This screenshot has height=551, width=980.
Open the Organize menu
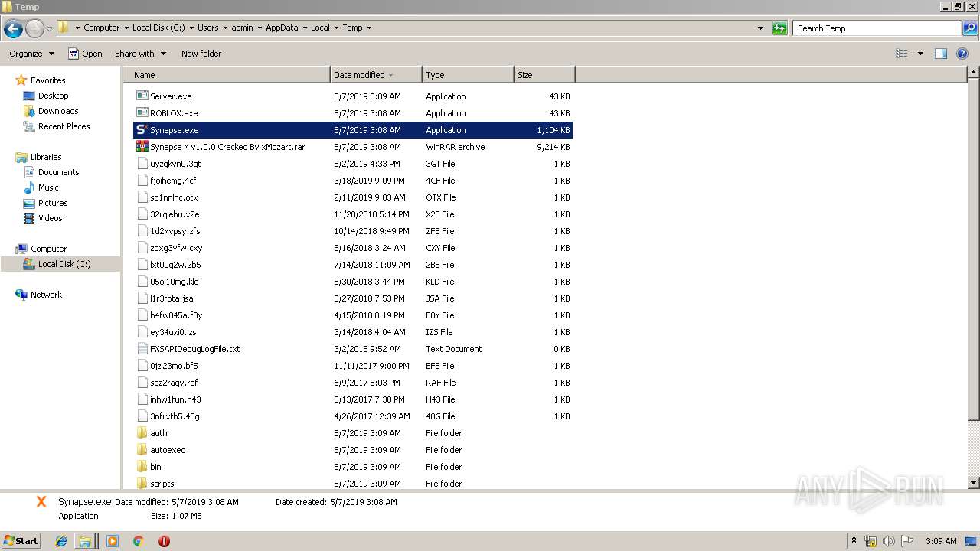click(x=31, y=54)
